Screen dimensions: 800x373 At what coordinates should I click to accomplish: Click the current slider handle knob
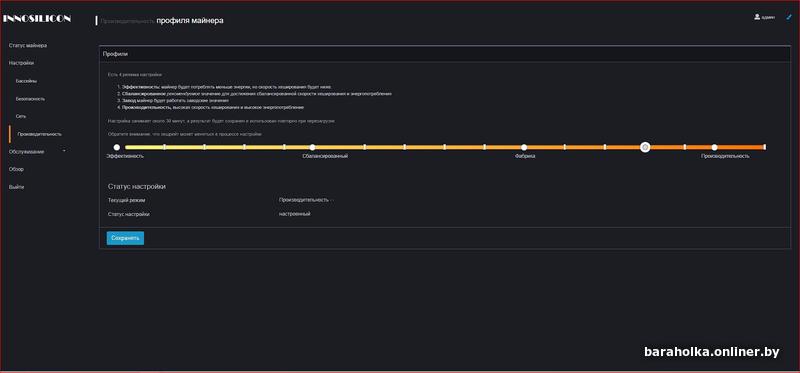click(x=645, y=147)
